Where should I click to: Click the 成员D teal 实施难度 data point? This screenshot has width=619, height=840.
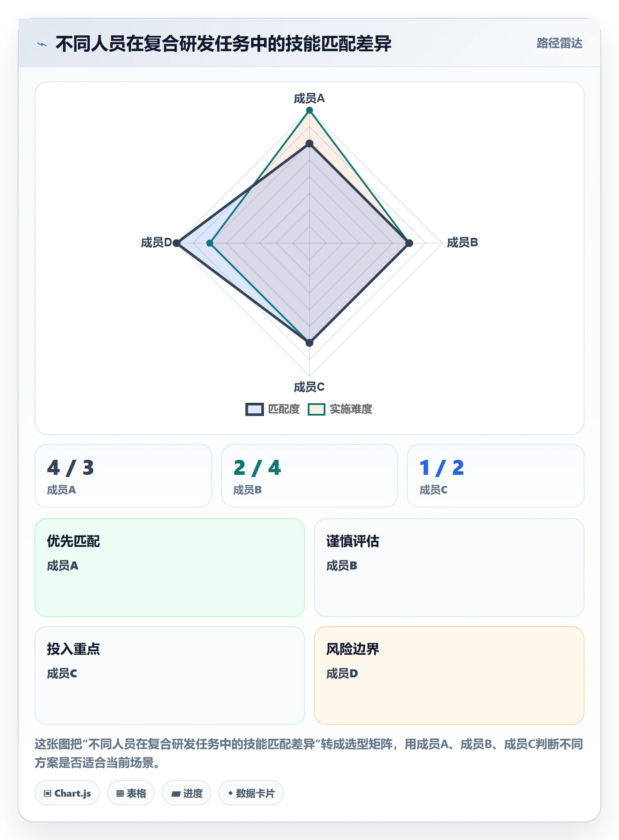pos(210,243)
